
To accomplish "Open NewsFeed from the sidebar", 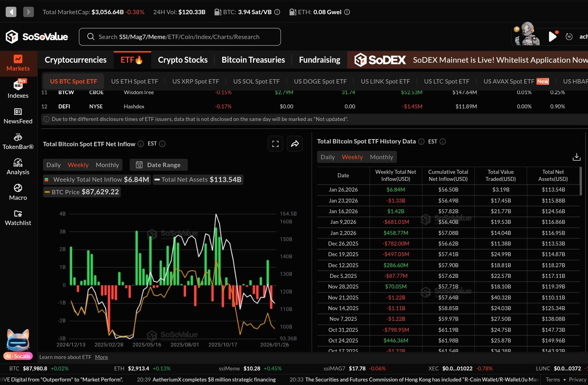I will click(x=18, y=116).
